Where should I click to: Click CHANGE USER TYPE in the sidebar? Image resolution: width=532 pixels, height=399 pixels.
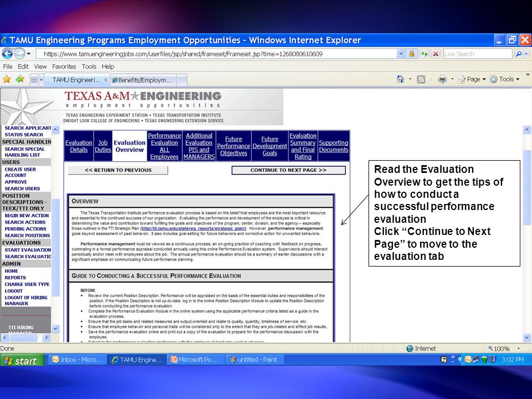tap(27, 284)
